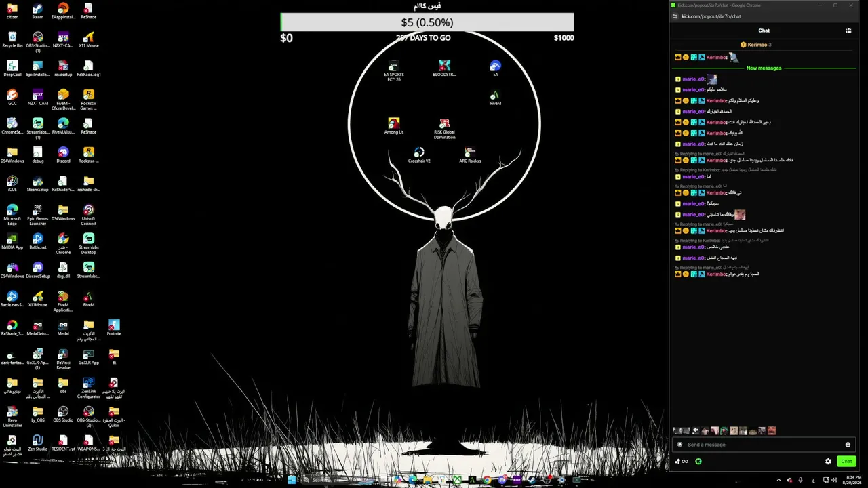This screenshot has height=488, width=868.
Task: Select the citizen folder on the desktop
Action: 12,11
